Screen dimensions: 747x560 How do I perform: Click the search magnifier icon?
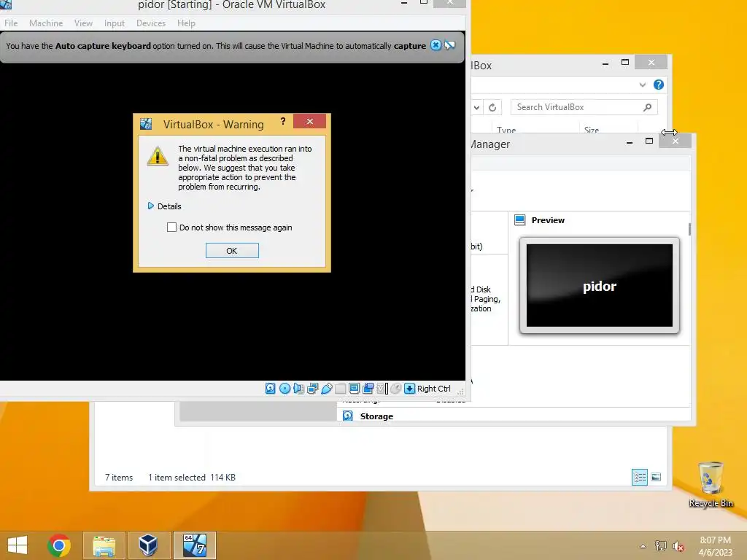[647, 107]
